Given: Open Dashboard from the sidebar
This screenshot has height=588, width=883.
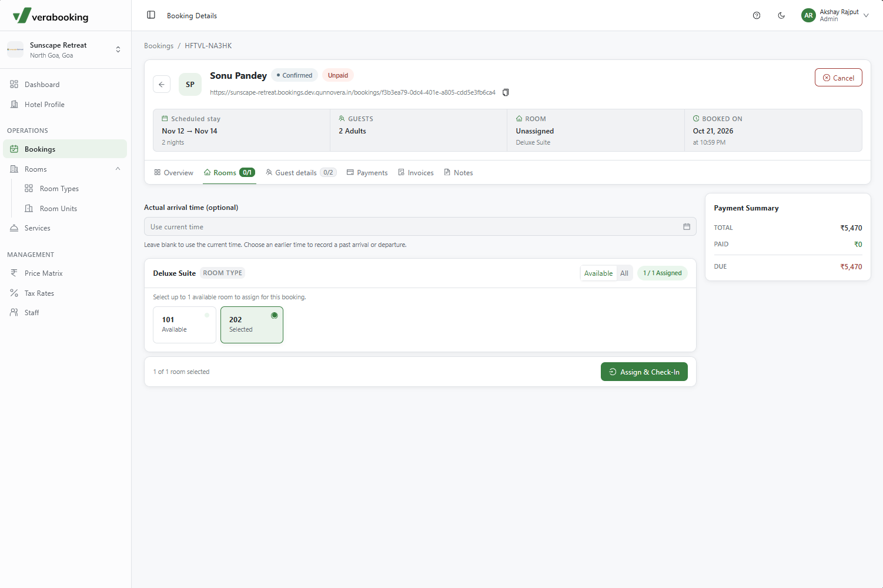Looking at the screenshot, I should pos(65,85).
